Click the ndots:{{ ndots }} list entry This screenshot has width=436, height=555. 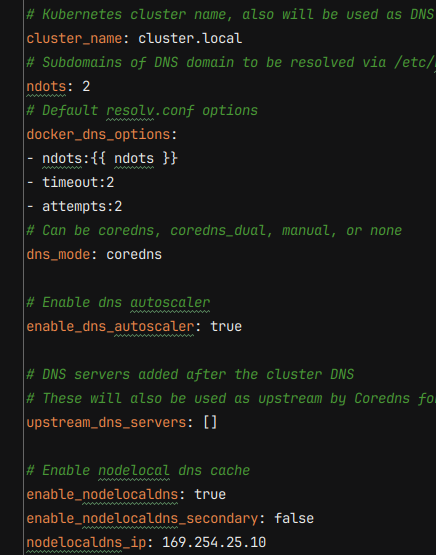click(110, 159)
